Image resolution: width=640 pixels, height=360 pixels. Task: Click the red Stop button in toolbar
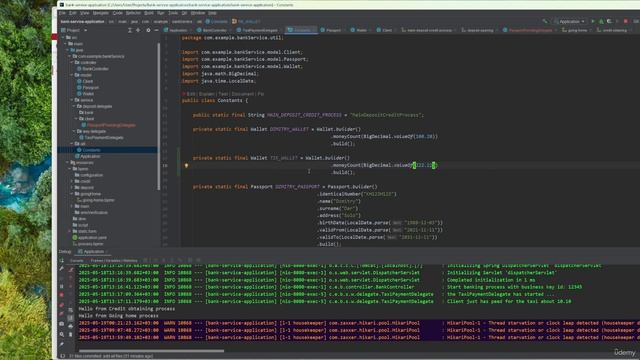point(625,21)
